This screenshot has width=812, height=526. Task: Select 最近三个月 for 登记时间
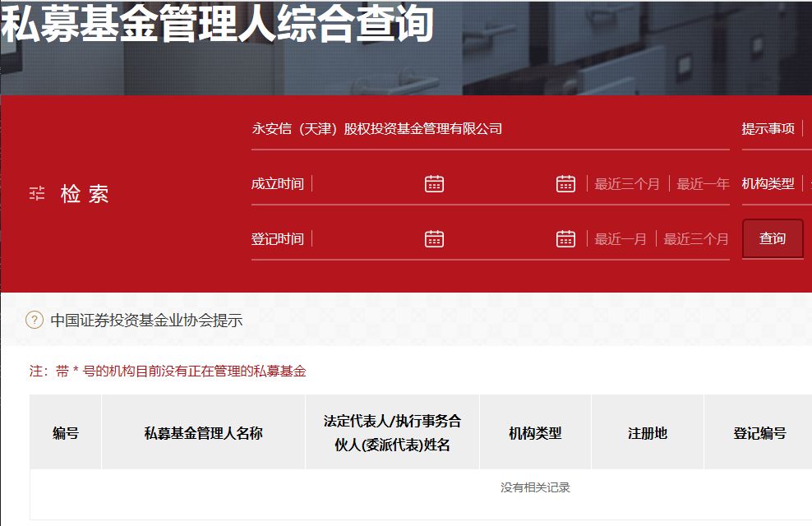coord(696,238)
